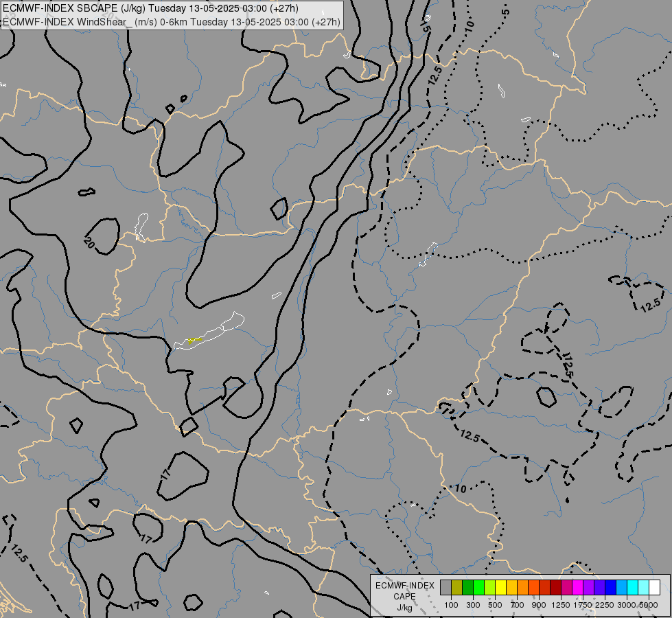Click the 3000 legend tick value

(627, 605)
